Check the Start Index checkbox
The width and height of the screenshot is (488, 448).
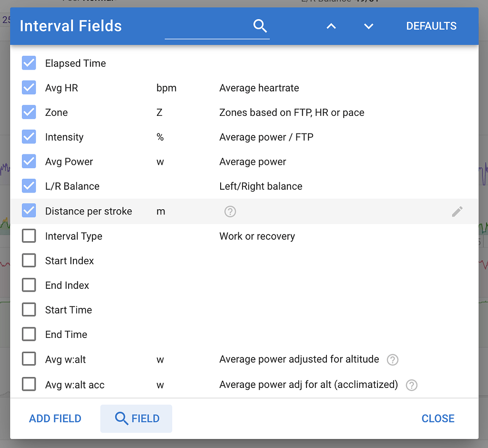(29, 260)
